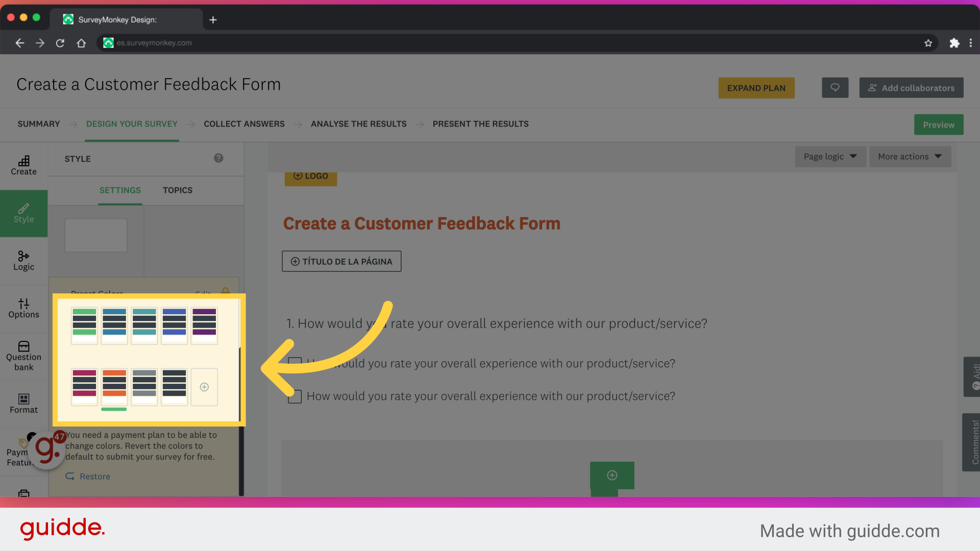Click the Preview button
The height and width of the screenshot is (551, 980).
(938, 125)
